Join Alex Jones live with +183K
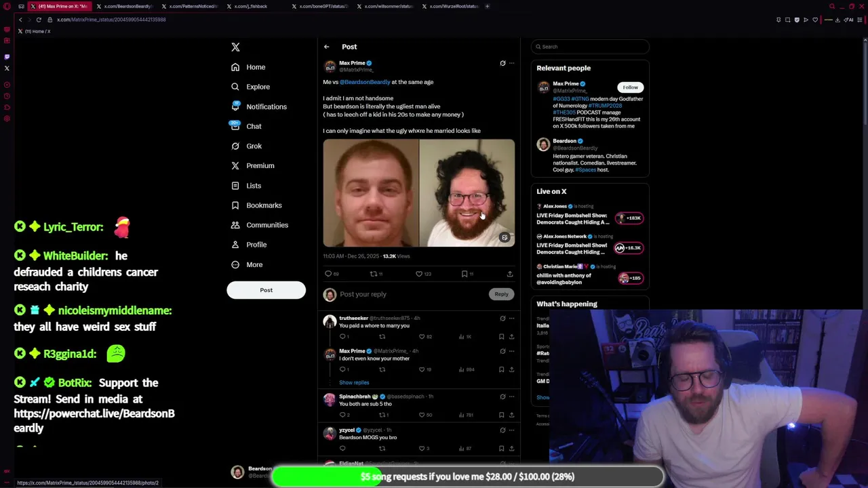This screenshot has width=868, height=488. [x=629, y=218]
